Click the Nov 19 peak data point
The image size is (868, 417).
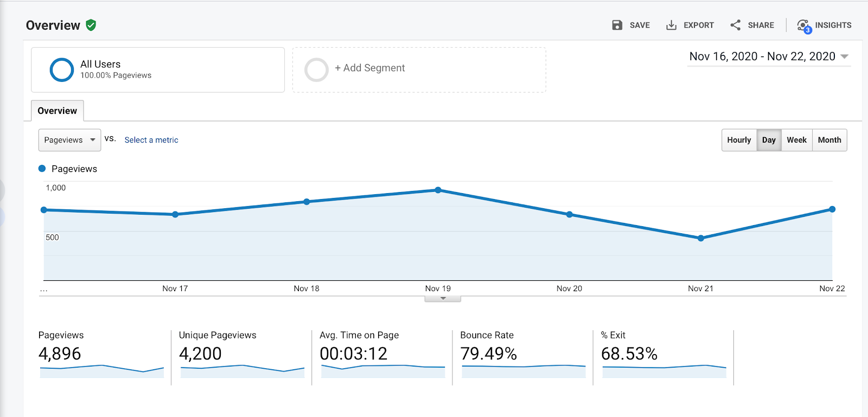click(x=438, y=190)
